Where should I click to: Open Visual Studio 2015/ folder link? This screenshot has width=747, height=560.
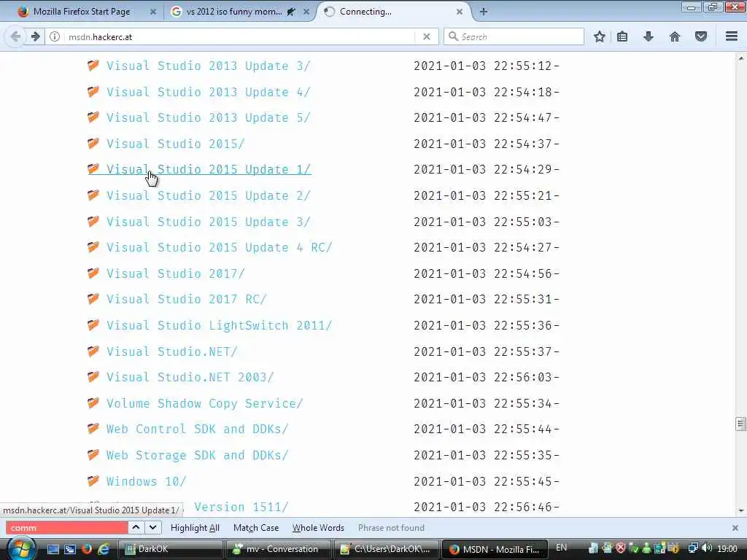pos(175,144)
